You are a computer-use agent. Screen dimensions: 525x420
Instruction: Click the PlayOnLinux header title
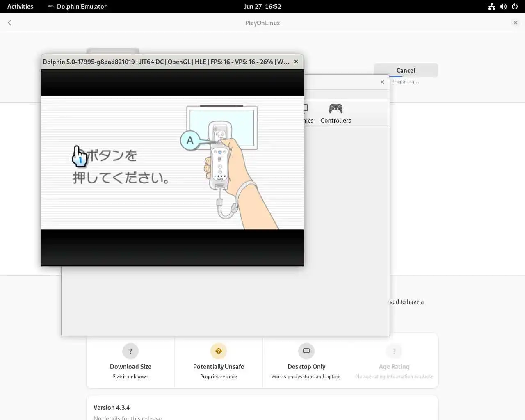click(262, 23)
